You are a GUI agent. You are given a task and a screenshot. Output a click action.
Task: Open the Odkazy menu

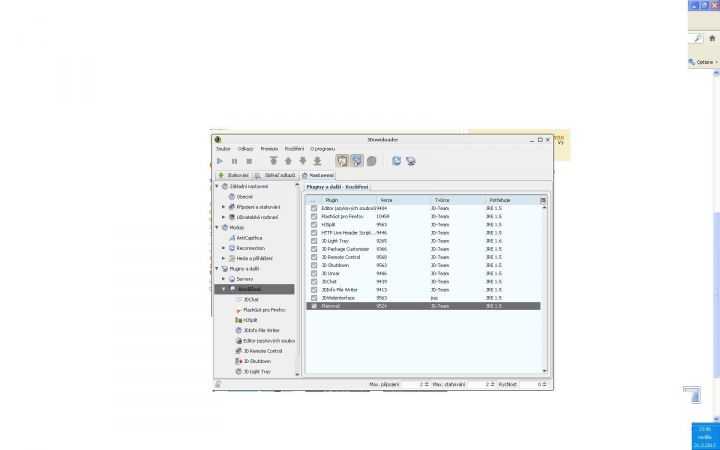[246, 149]
